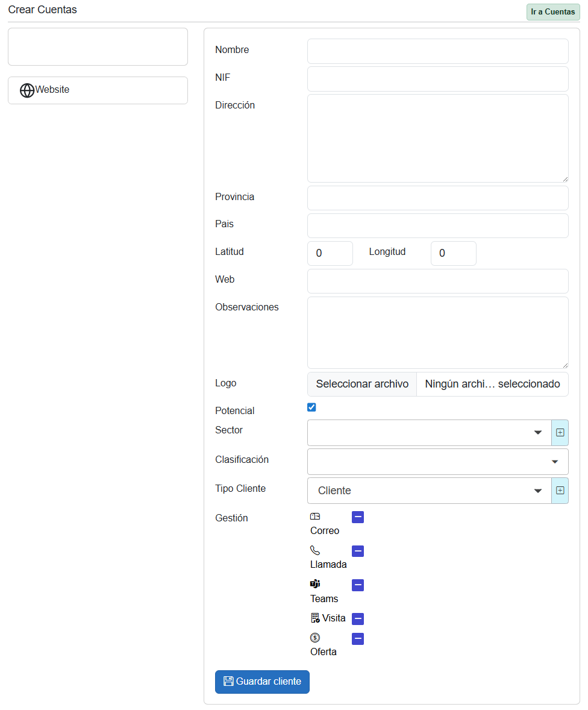Viewport: 588px width, 710px height.
Task: Click the globe Website icon
Action: coord(27,90)
